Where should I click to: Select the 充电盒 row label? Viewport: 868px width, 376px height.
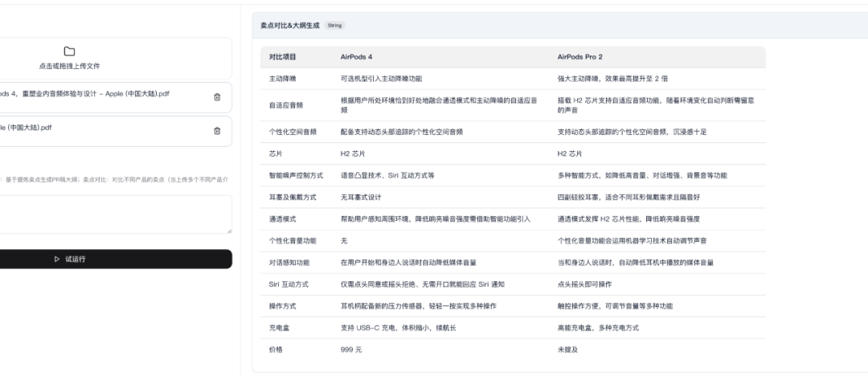280,328
